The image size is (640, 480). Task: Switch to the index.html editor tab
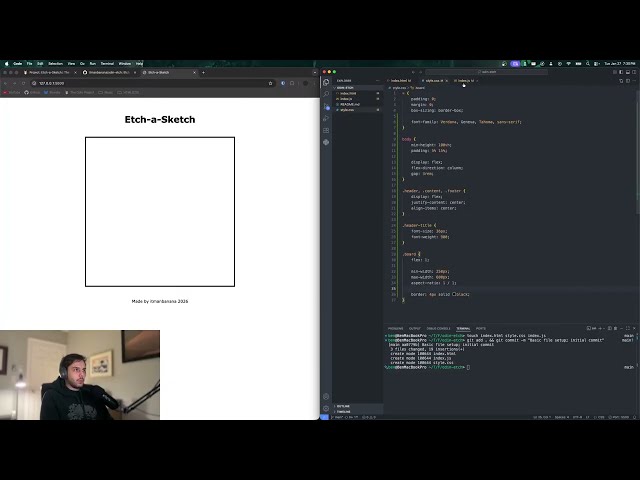(x=400, y=81)
